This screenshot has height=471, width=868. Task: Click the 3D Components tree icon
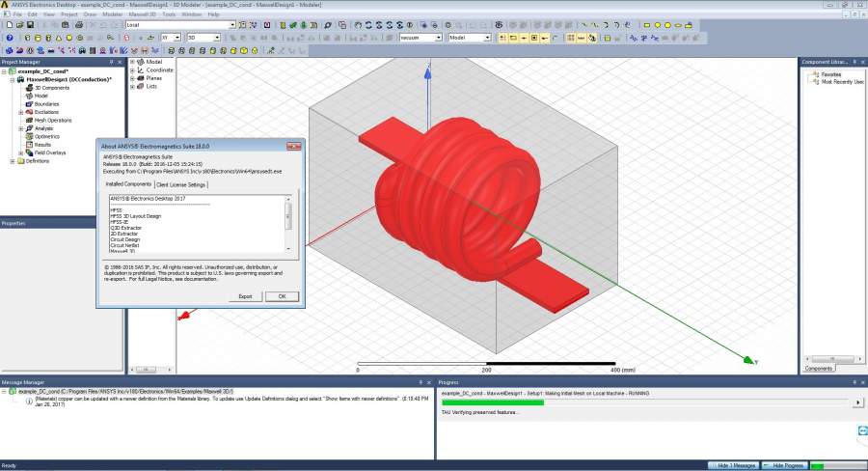click(29, 88)
